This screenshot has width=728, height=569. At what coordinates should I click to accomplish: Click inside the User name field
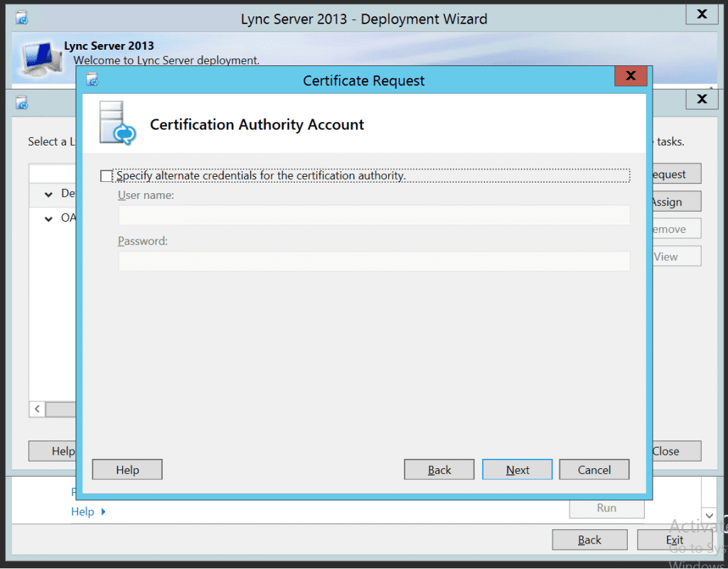[375, 215]
